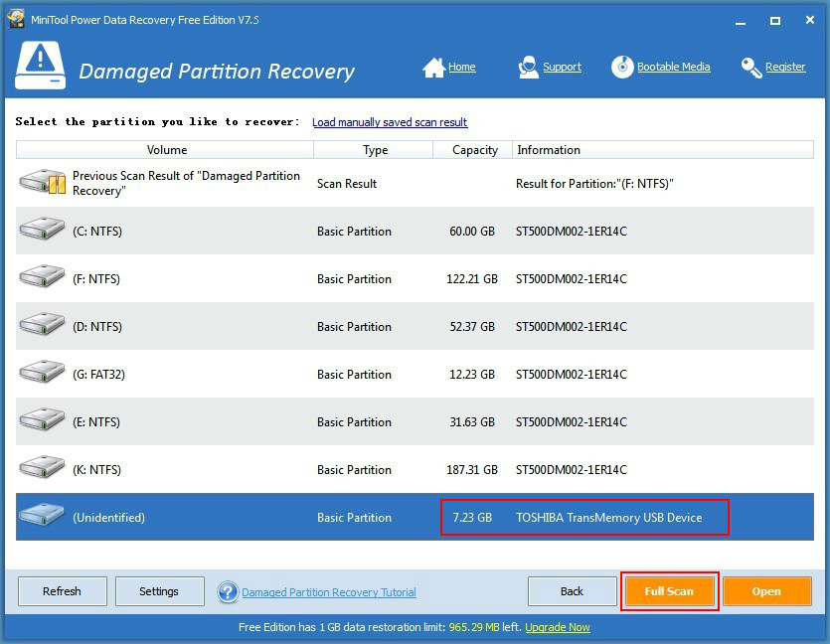Click the 7.23 GB capacity cell
Screen dimensions: 830x644
pos(472,517)
